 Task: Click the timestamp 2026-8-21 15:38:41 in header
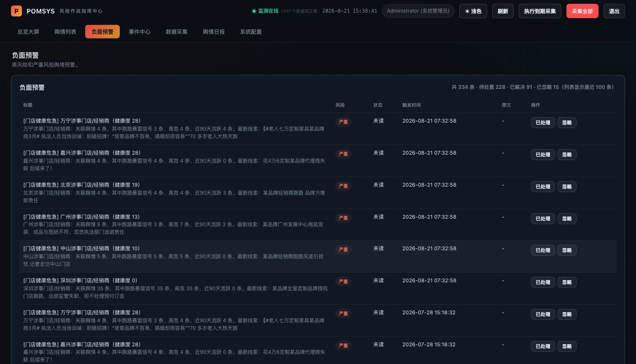[x=350, y=11]
